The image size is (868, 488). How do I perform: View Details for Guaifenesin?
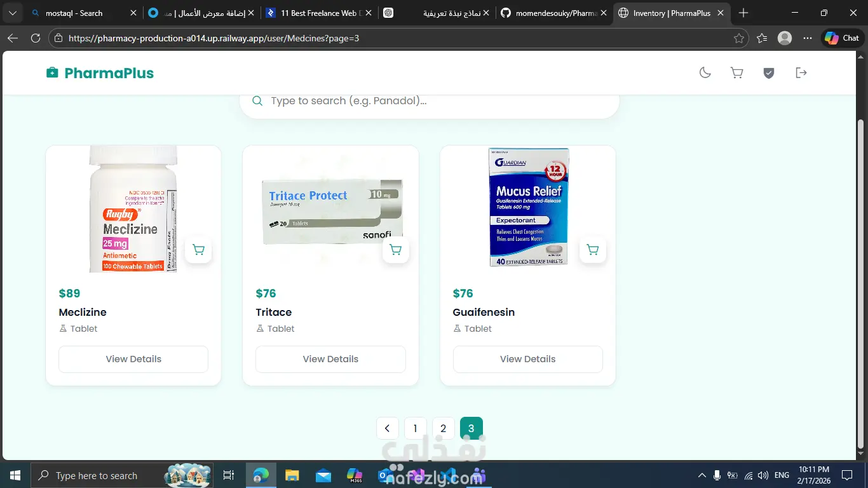[x=527, y=359]
